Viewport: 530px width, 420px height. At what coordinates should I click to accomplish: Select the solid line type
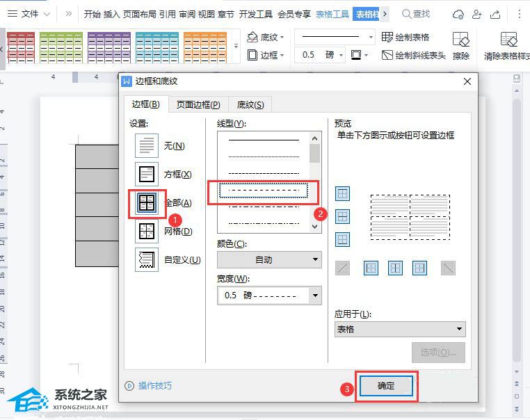(264, 140)
